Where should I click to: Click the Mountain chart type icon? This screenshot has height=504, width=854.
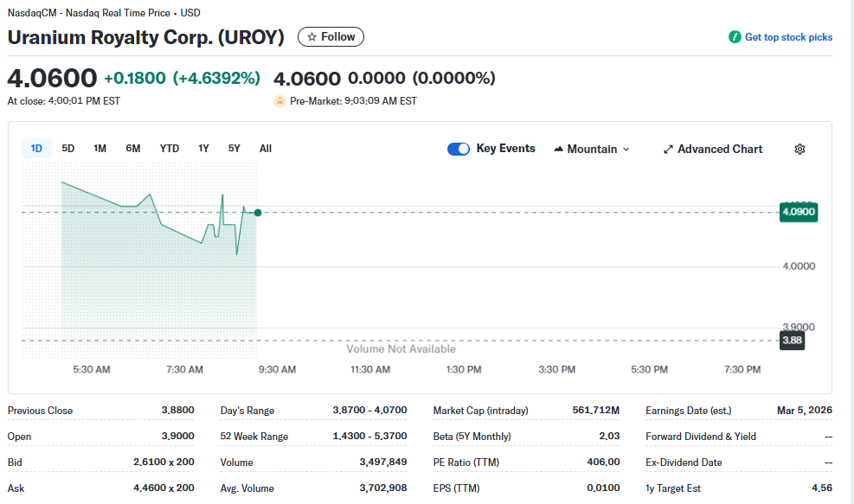point(558,150)
